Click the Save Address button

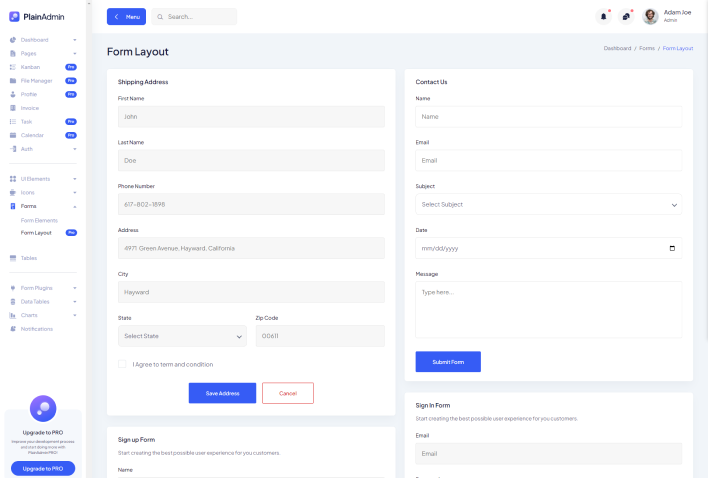222,393
